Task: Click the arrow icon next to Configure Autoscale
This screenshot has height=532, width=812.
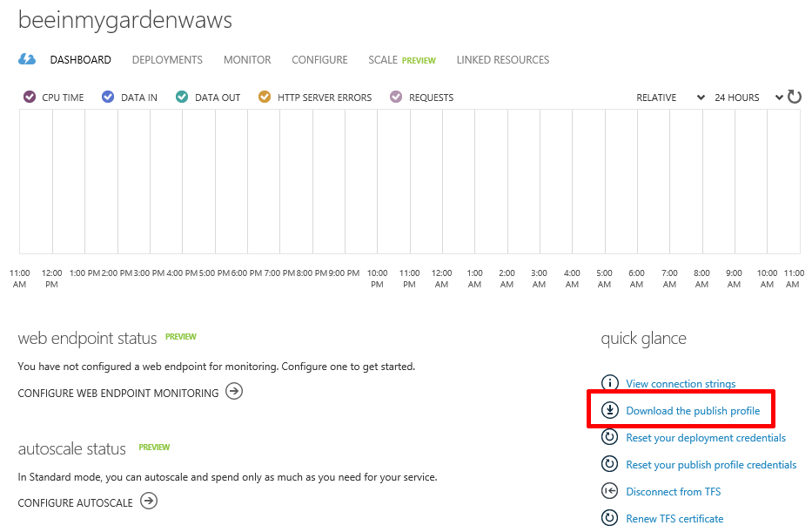Action: pos(149,501)
